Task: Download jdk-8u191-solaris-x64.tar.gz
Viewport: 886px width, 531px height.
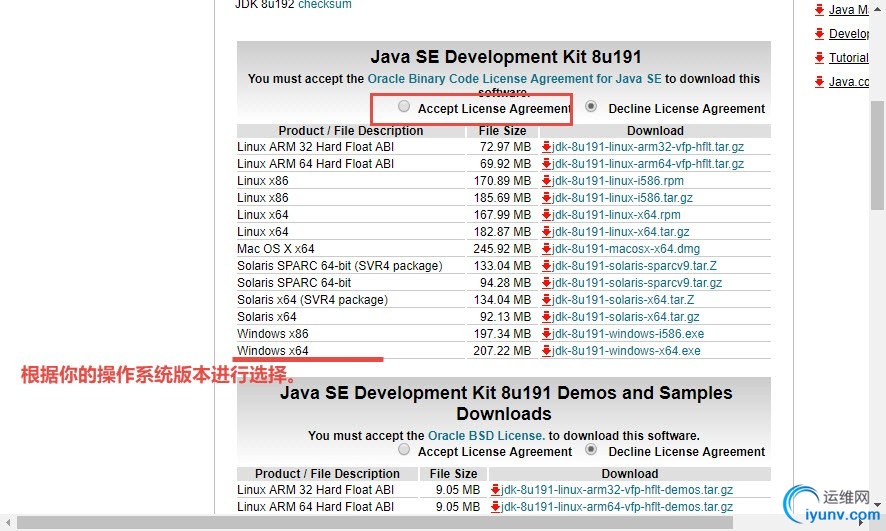Action: 626,316
